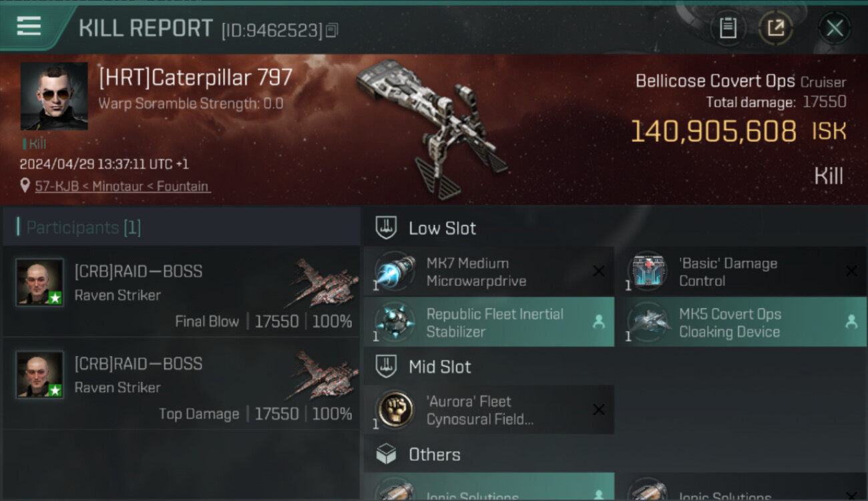Viewport: 868px width, 501px height.
Task: Click the share export icon
Action: click(775, 28)
